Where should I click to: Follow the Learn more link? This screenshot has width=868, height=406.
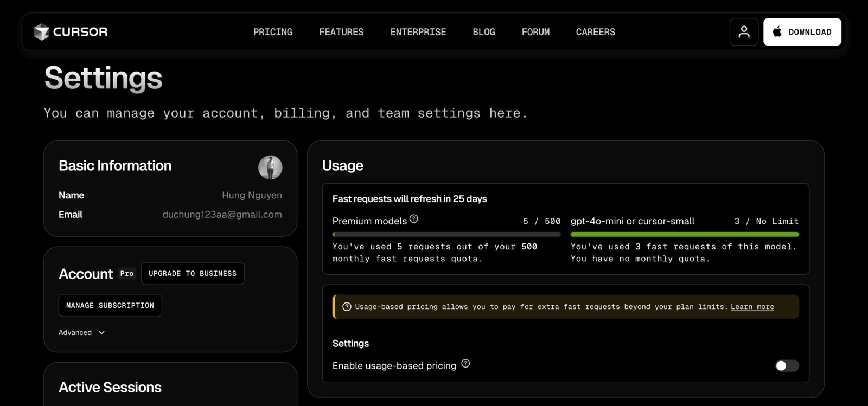(x=752, y=307)
